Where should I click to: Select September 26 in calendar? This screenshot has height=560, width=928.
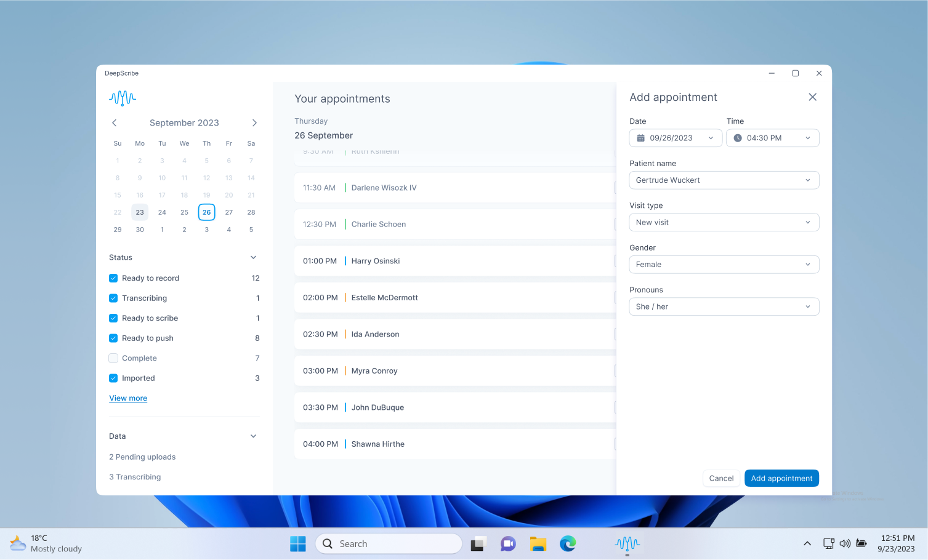point(206,212)
